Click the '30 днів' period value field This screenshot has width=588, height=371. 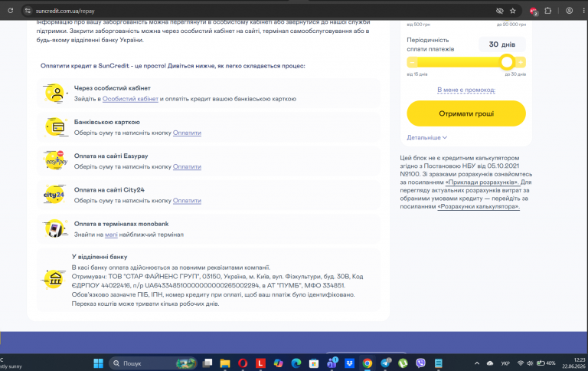pyautogui.click(x=501, y=44)
